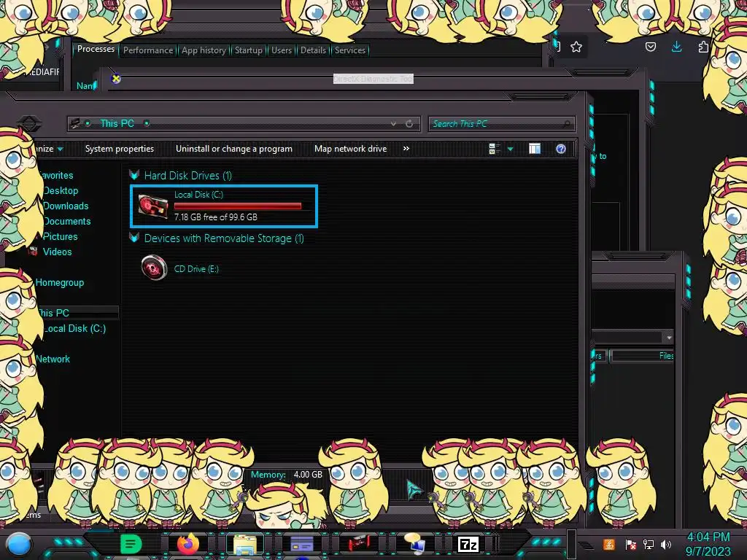747x560 pixels.
Task: Click the Firefox Pocket icon
Action: [650, 47]
